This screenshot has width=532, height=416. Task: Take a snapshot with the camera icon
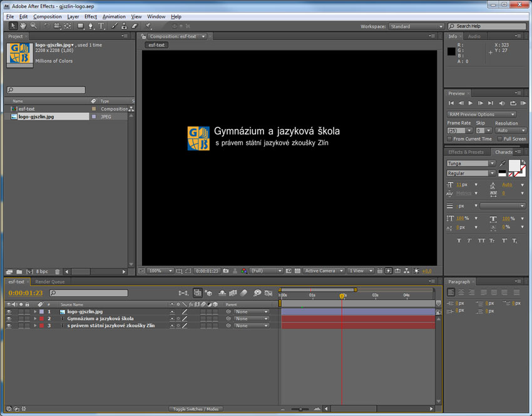[x=226, y=271]
